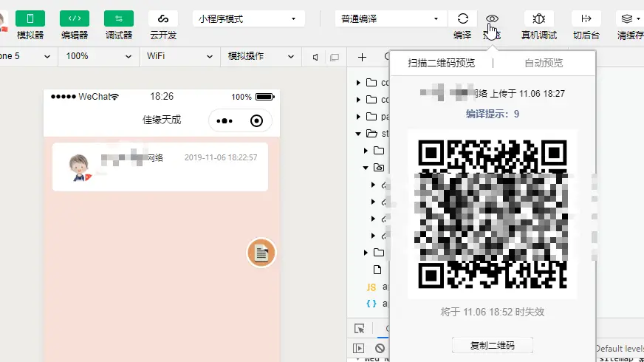Click the user avatar in the card

(80, 167)
